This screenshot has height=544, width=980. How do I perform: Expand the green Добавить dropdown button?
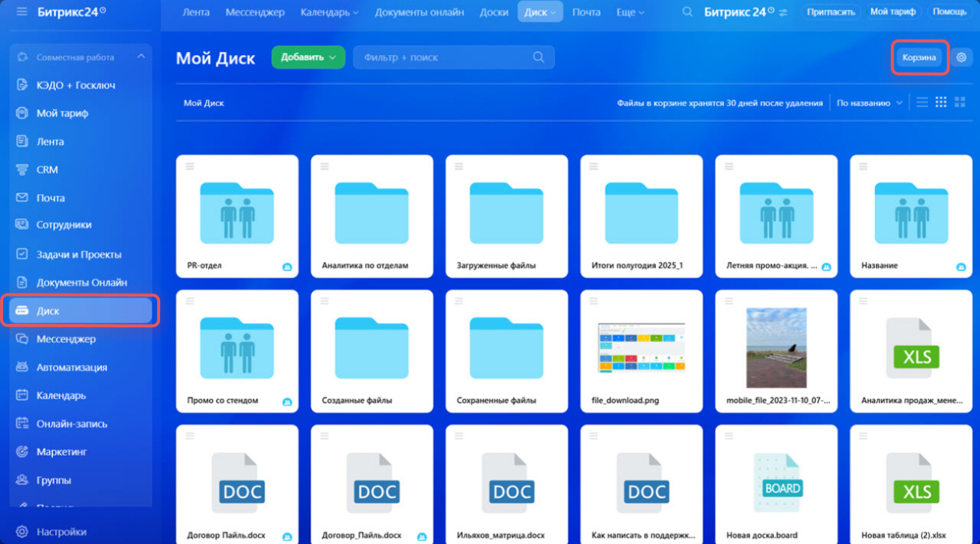click(309, 57)
